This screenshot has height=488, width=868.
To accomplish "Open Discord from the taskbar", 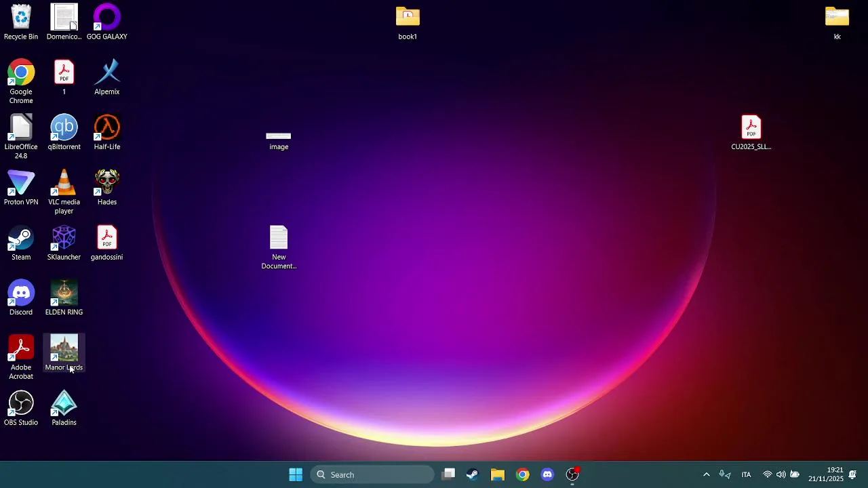I will (x=547, y=474).
